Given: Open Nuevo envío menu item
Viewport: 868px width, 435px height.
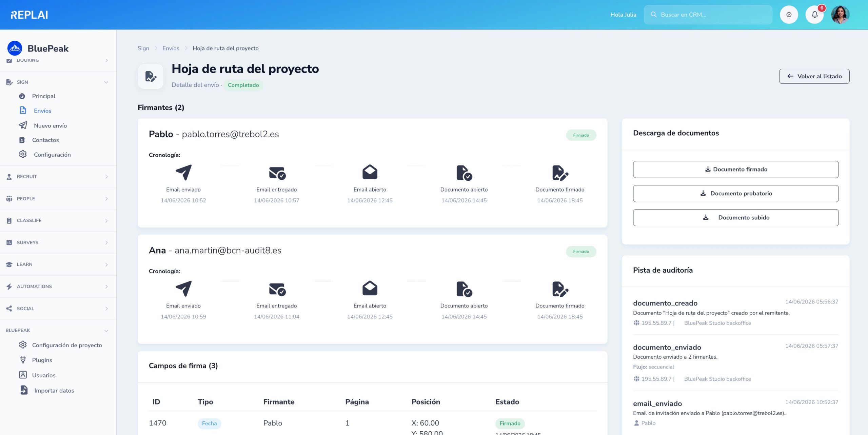Looking at the screenshot, I should point(51,126).
